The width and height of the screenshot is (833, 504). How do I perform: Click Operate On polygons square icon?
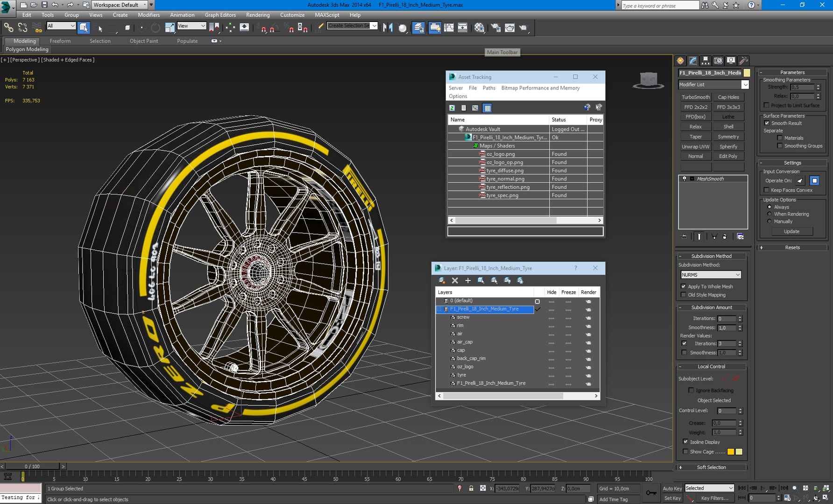point(815,181)
